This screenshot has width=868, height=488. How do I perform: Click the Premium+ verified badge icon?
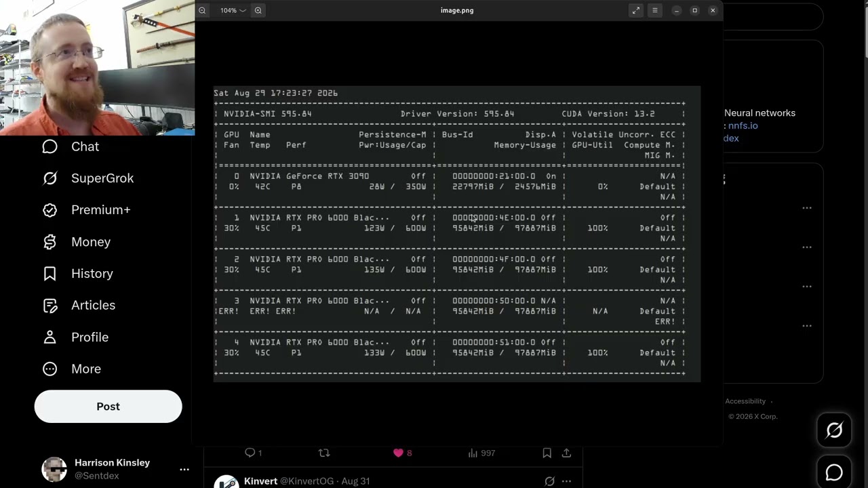pyautogui.click(x=50, y=210)
